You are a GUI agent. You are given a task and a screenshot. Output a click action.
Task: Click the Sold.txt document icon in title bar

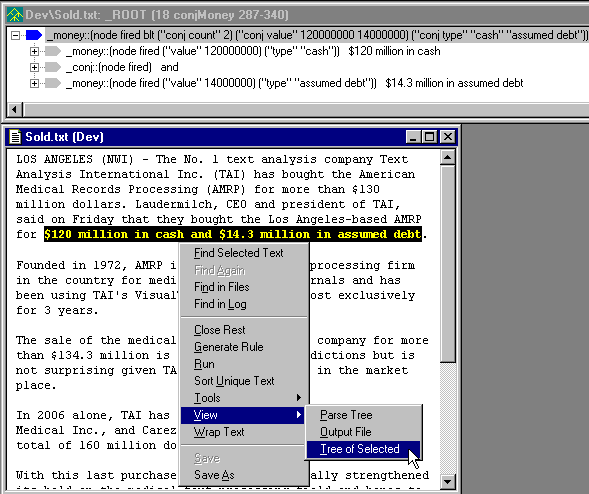(15, 137)
